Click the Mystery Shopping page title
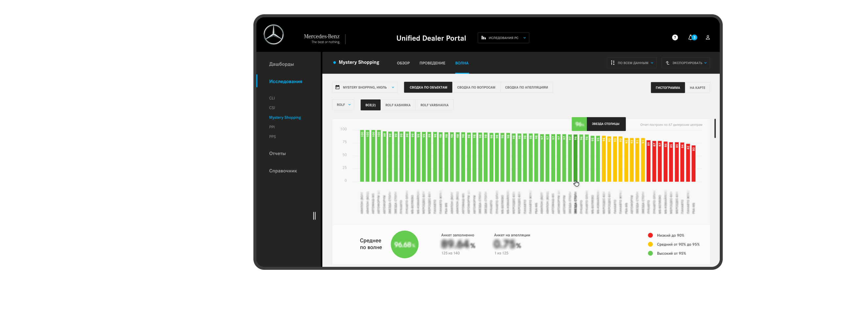The height and width of the screenshot is (322, 868). click(359, 62)
